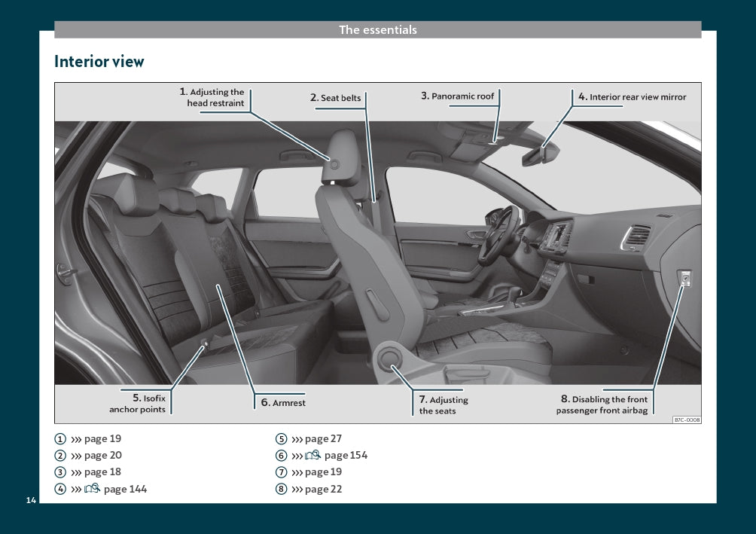Image resolution: width=756 pixels, height=534 pixels.
Task: Click the B7C-0008 image code tag
Action: [686, 420]
